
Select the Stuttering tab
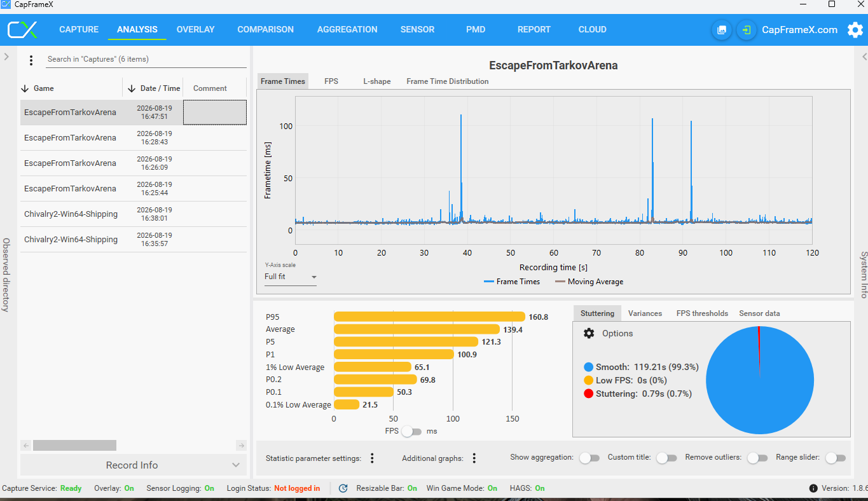598,313
